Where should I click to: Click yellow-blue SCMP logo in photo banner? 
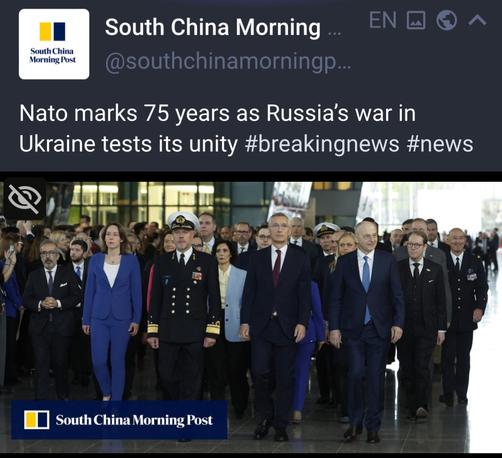(37, 420)
